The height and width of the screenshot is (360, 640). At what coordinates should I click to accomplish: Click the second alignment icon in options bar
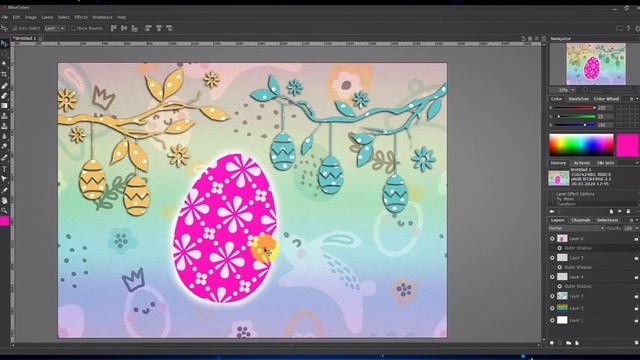124,28
